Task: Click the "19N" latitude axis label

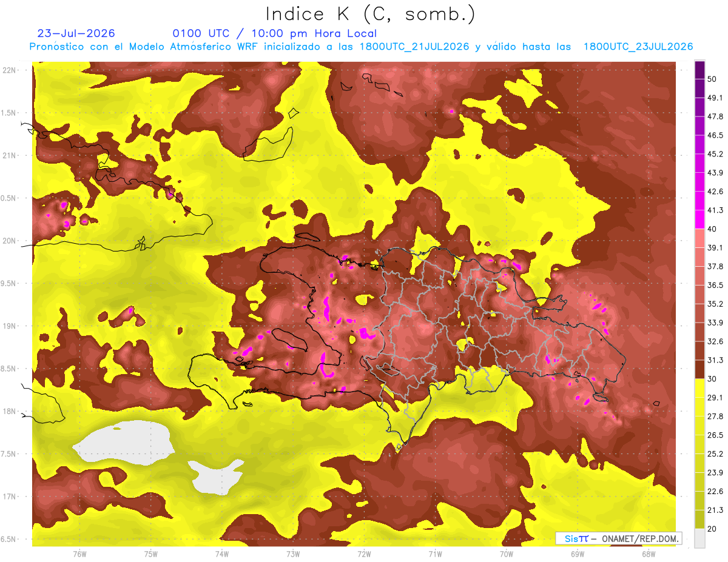Action: [x=8, y=326]
